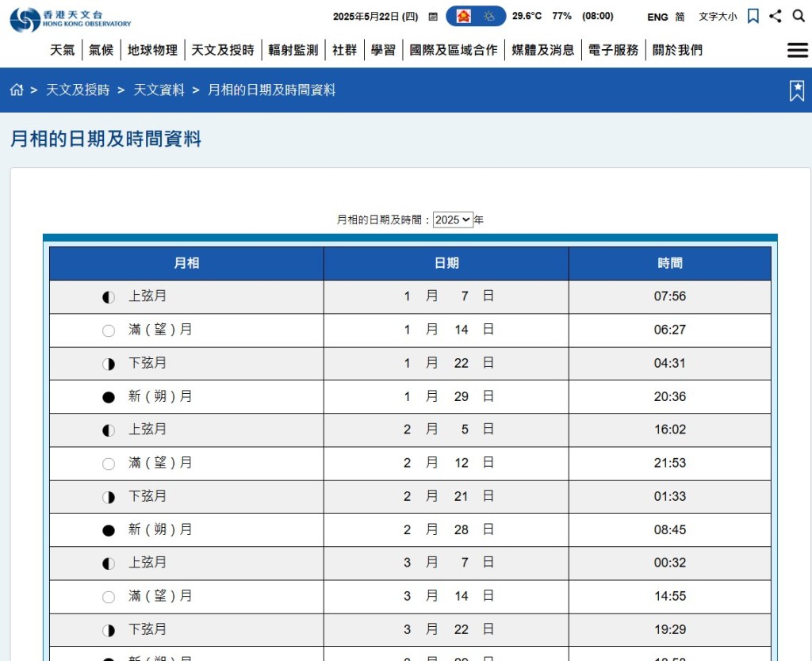This screenshot has height=661, width=812.
Task: Open the Hong Kong Observatory logo home link
Action: 71,19
